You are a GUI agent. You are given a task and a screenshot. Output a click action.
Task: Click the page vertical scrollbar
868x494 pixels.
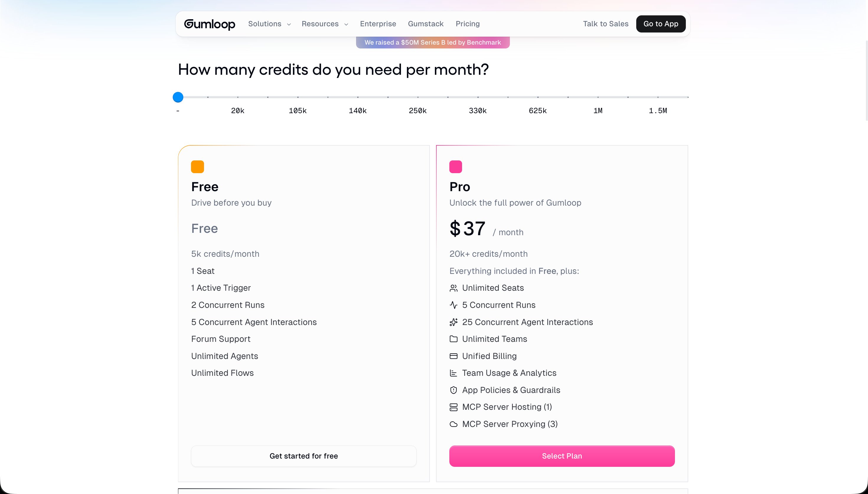click(866, 80)
